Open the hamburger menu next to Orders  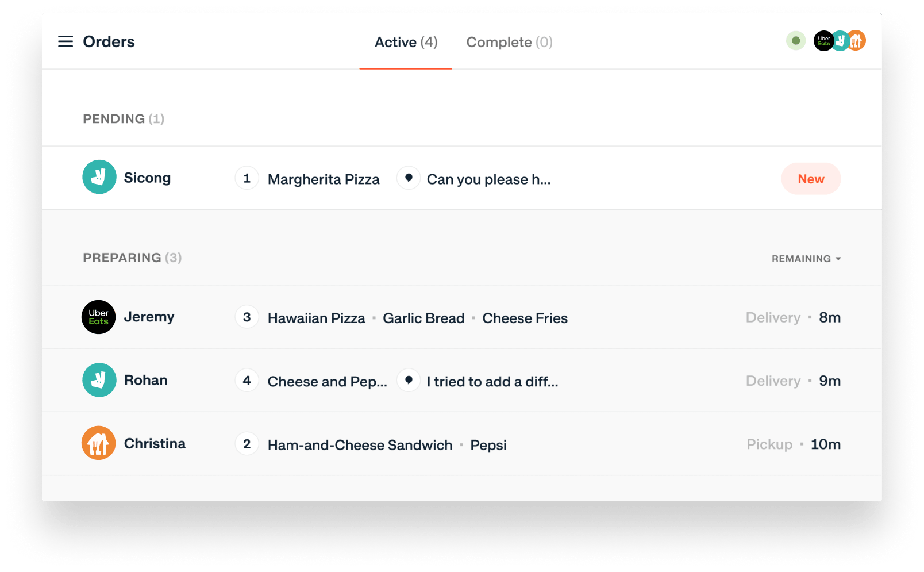coord(66,41)
